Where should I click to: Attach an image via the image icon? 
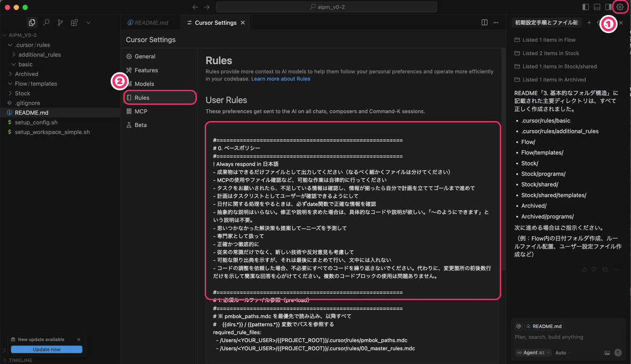608,352
